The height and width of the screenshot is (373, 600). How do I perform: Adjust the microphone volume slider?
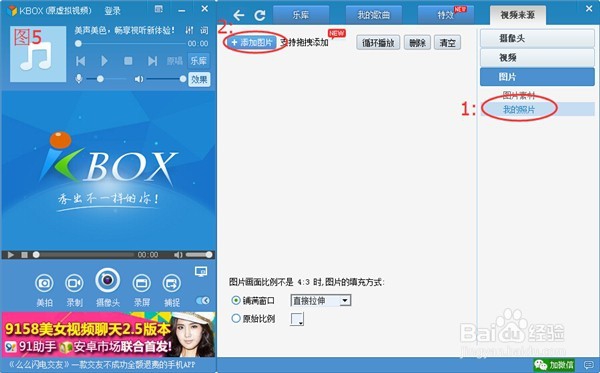(106, 79)
